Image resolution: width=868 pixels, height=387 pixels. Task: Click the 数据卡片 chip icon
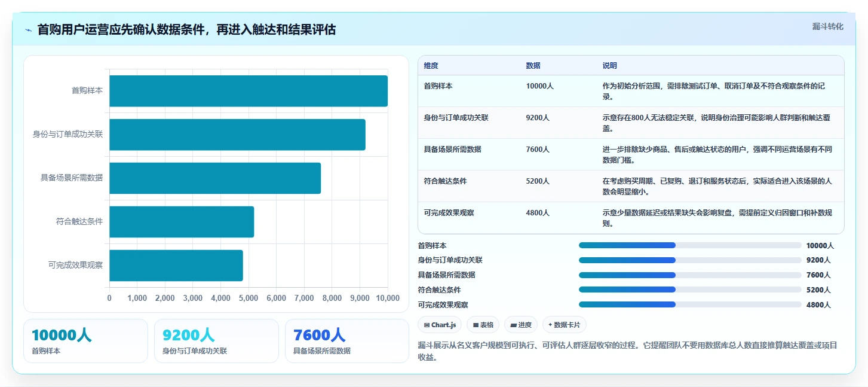pos(550,325)
